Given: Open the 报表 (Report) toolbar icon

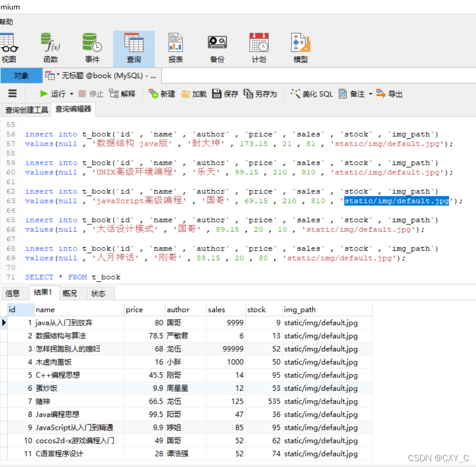Looking at the screenshot, I should point(175,48).
